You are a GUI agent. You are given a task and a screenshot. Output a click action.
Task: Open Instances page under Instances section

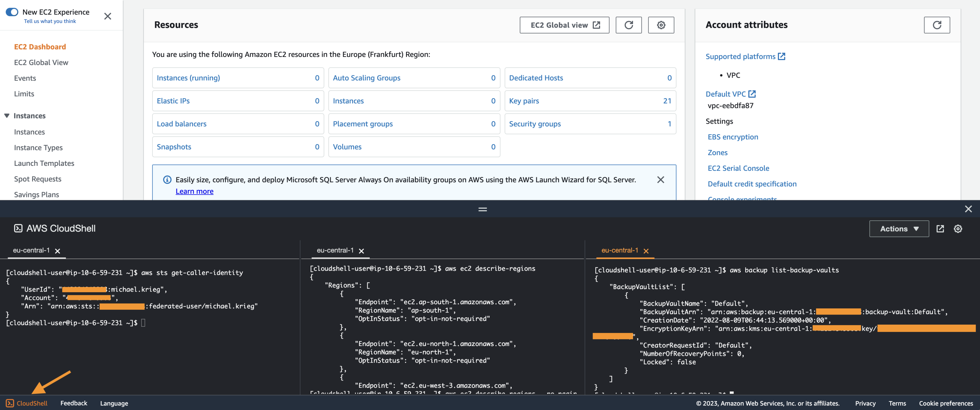tap(29, 132)
